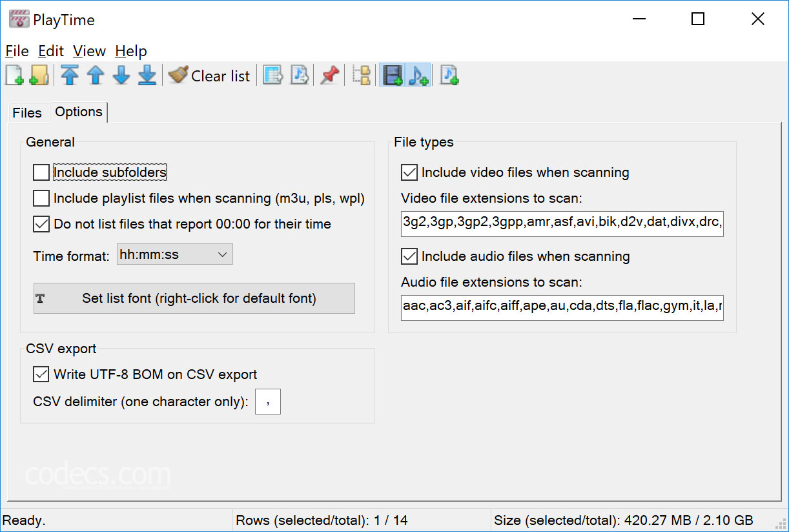Close the PlayTime window
Screen dimensions: 789x532
[758, 19]
